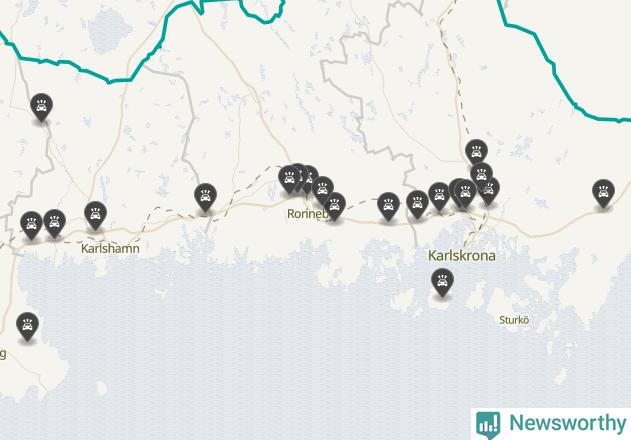631x440 pixels.
Task: Open the far-right car marker east of Karlskrona
Action: [x=603, y=193]
